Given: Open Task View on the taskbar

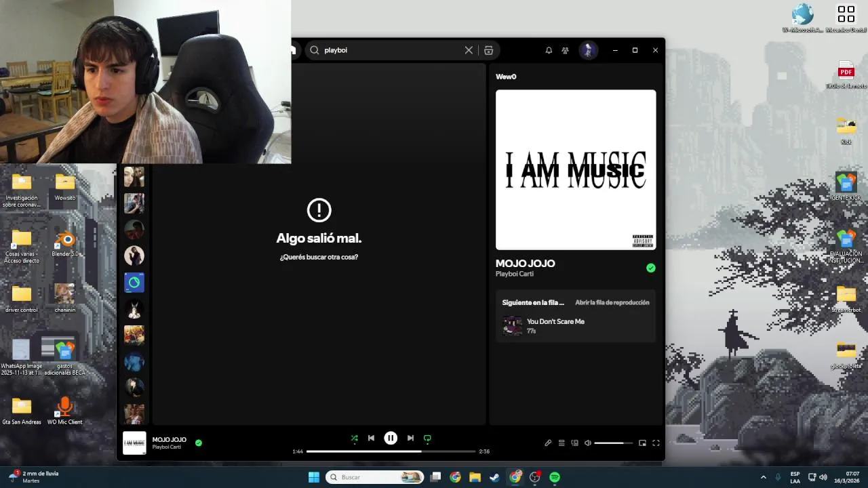Looking at the screenshot, I should (436, 477).
